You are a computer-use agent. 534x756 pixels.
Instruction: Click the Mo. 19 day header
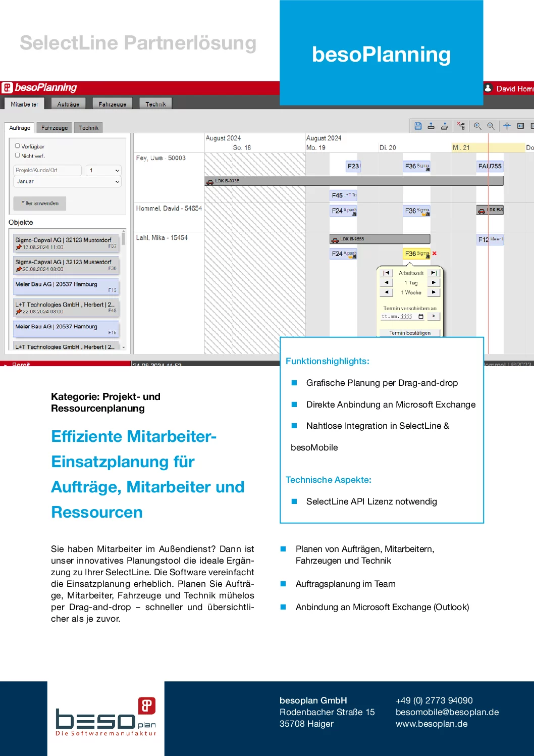pyautogui.click(x=316, y=147)
